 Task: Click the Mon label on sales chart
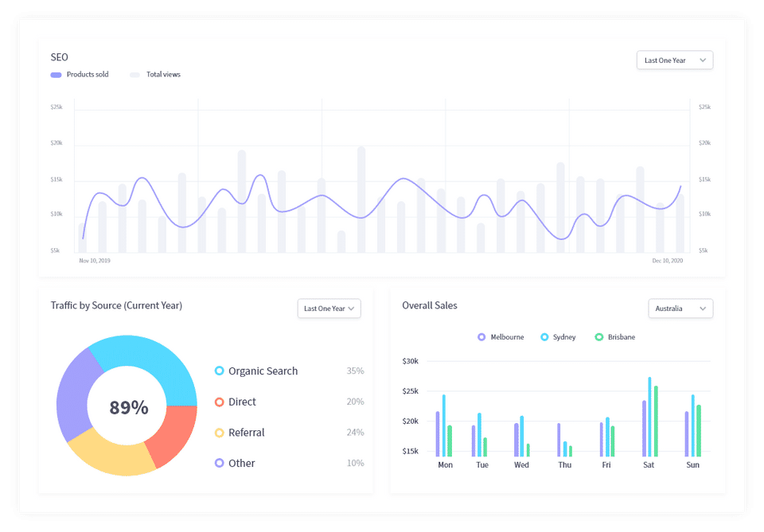[x=446, y=465]
